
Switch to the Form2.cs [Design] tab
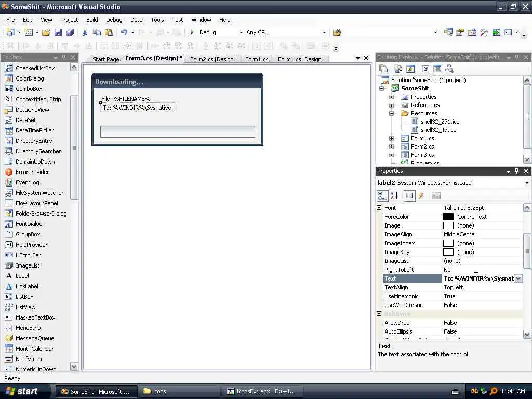click(212, 59)
